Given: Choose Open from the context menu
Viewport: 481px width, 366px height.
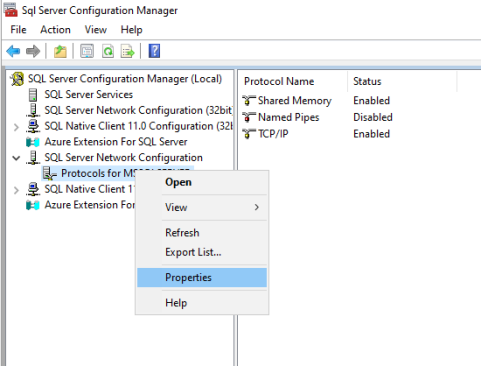Looking at the screenshot, I should pyautogui.click(x=202, y=182).
